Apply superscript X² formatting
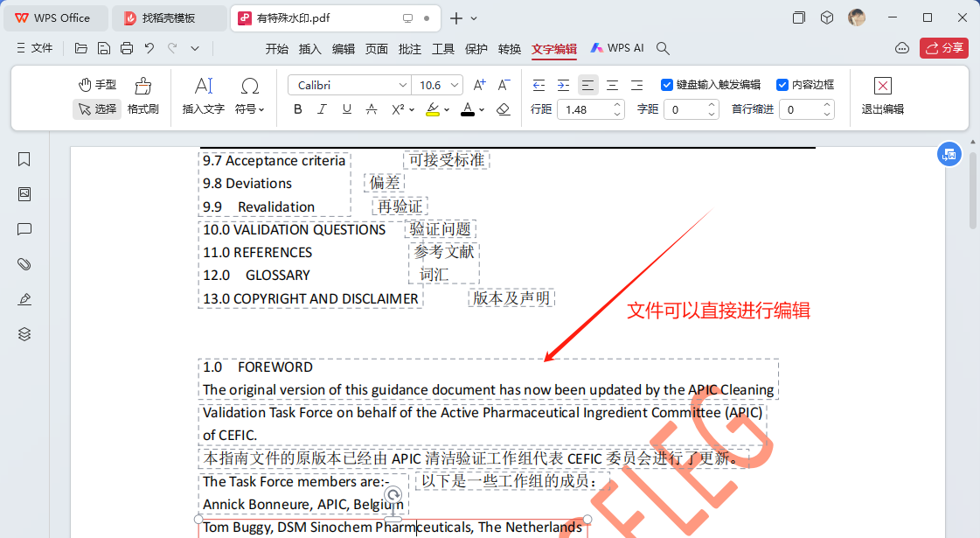 398,109
